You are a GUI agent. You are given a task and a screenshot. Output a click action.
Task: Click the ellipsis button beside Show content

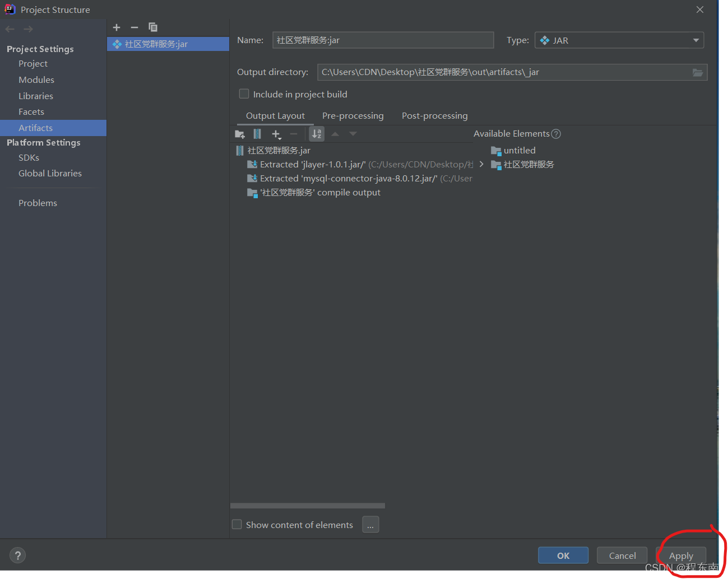click(370, 525)
